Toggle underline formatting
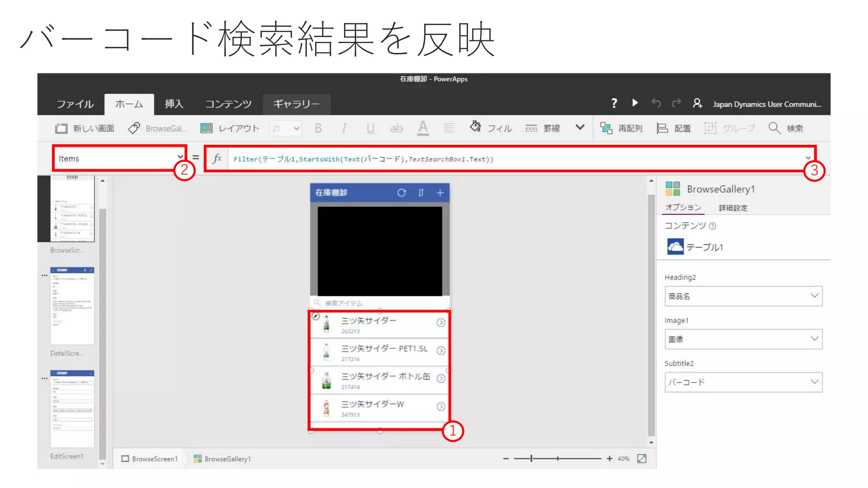Screen dimensions: 868x488 370,128
